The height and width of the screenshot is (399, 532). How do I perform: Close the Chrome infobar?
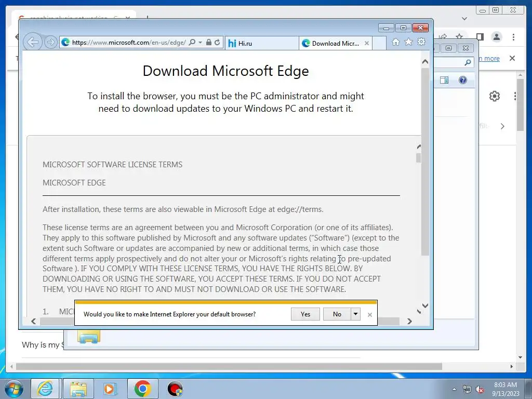pyautogui.click(x=512, y=58)
